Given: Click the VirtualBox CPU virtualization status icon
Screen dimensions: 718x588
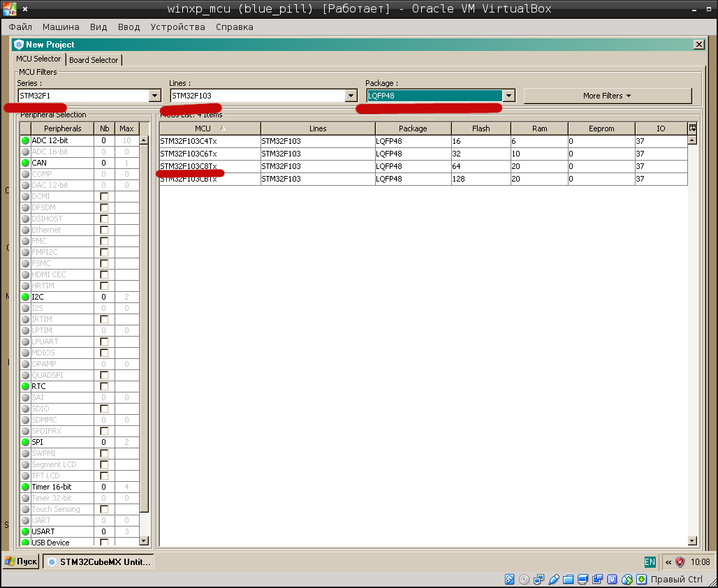Looking at the screenshot, I should 613,580.
